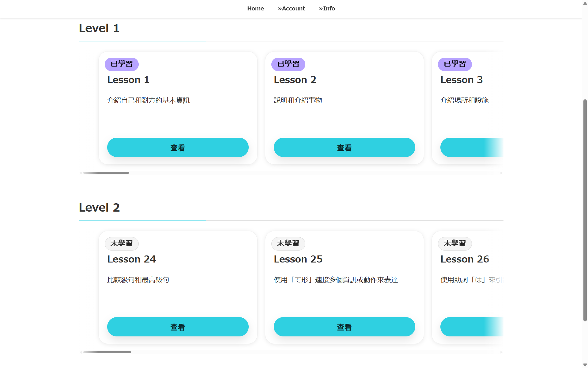Click 查看 button for Lesson 24
Screen dimensions: 588x368
pos(178,327)
